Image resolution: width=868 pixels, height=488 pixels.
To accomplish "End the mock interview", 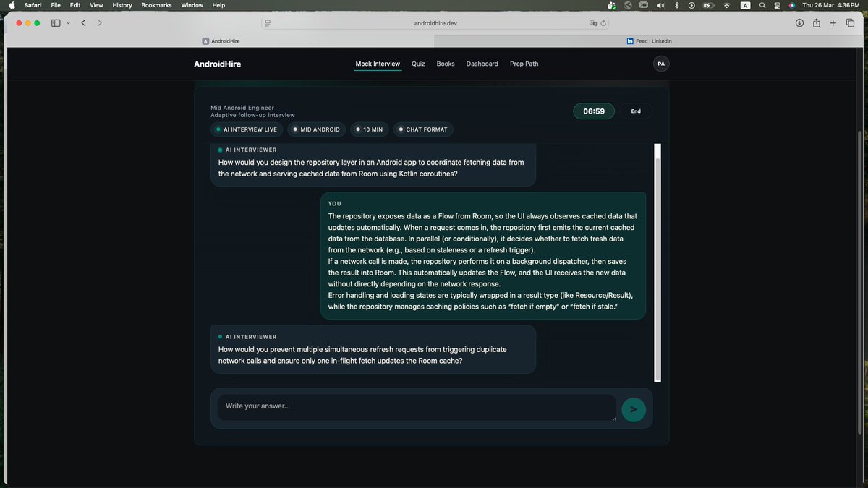I will pos(636,111).
